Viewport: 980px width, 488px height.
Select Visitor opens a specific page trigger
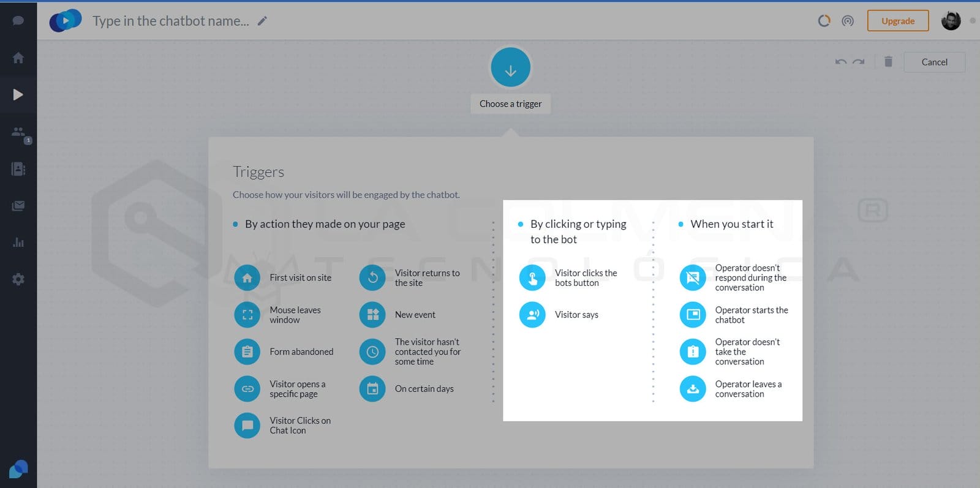[x=281, y=389]
